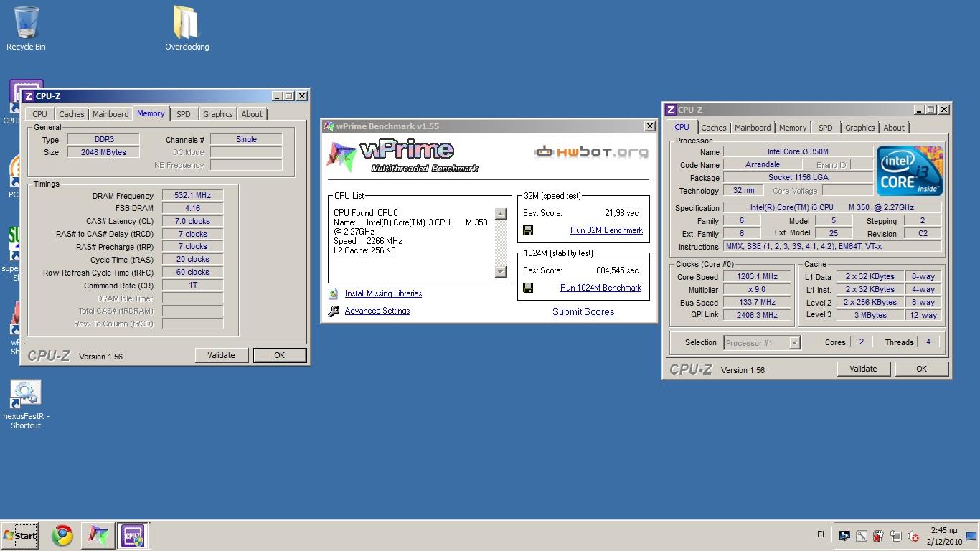The width and height of the screenshot is (980, 551).
Task: Click the wrench tray icon
Action: pyautogui.click(x=862, y=536)
